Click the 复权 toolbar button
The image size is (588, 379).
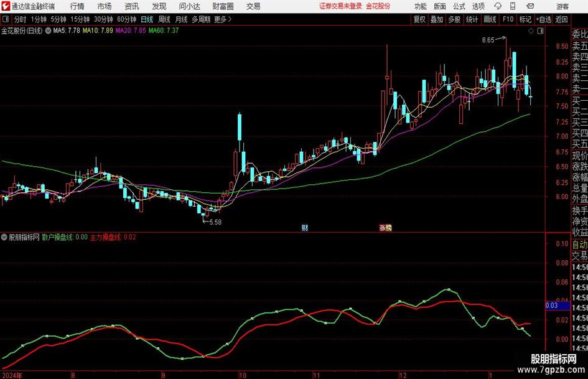click(x=419, y=19)
